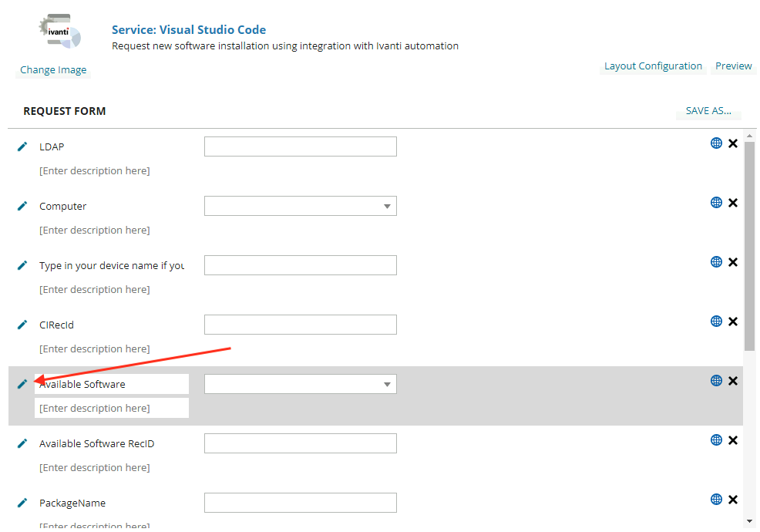Click the description placeholder under Computer
Screen dimensions: 760x532
tap(95, 230)
